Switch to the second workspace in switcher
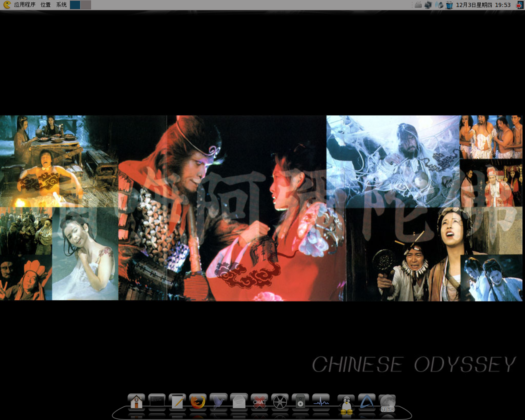Screen dimensions: 525x420 [86, 5]
